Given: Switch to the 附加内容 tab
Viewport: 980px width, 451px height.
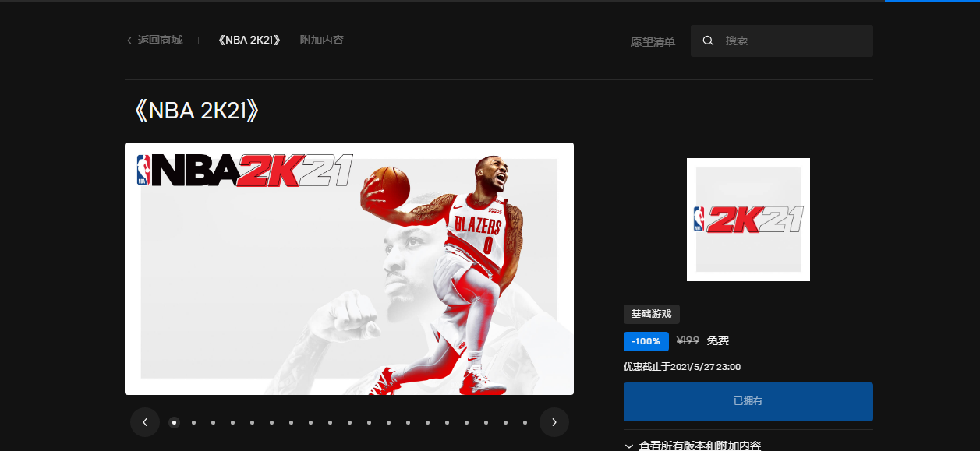Looking at the screenshot, I should 321,40.
